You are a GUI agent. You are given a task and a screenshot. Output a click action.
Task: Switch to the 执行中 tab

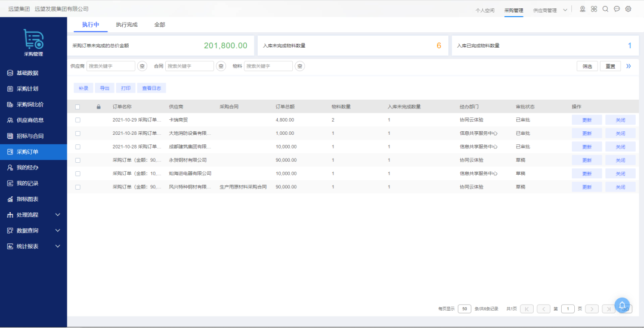pyautogui.click(x=91, y=24)
